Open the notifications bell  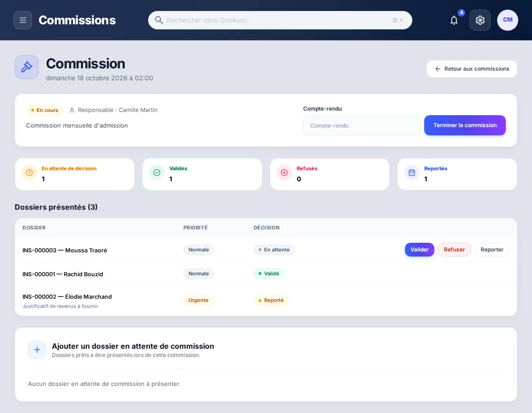[454, 20]
